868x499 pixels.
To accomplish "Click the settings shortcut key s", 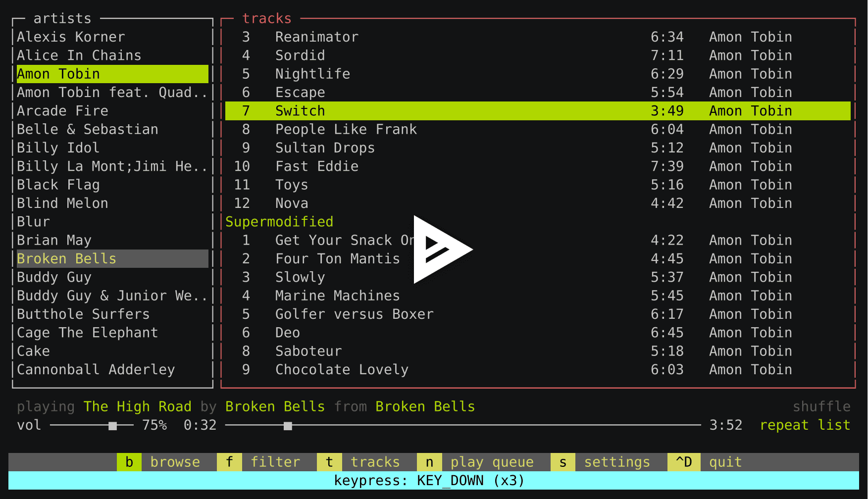I will (x=562, y=461).
